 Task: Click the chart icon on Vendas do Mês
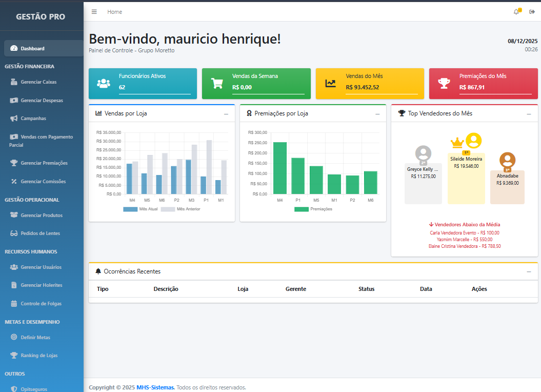(x=331, y=83)
